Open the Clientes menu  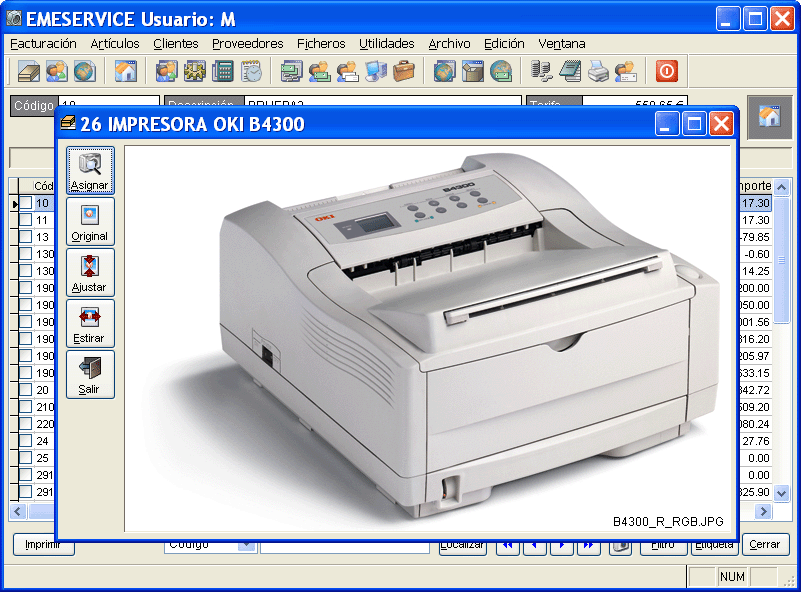click(176, 44)
